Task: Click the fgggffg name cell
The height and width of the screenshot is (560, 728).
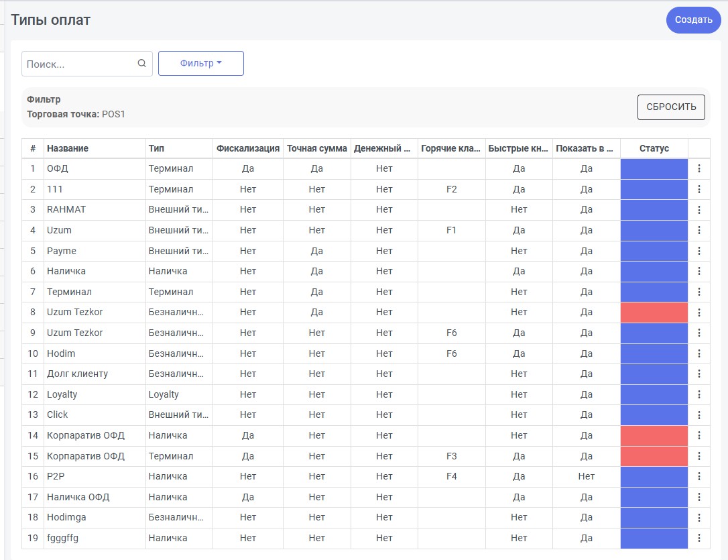Action: tap(95, 538)
